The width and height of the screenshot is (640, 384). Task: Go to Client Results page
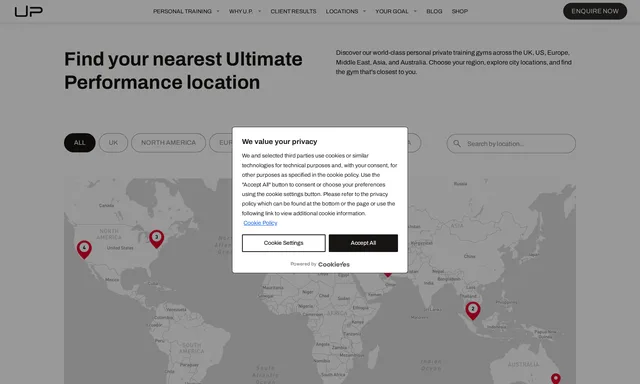[x=293, y=11]
